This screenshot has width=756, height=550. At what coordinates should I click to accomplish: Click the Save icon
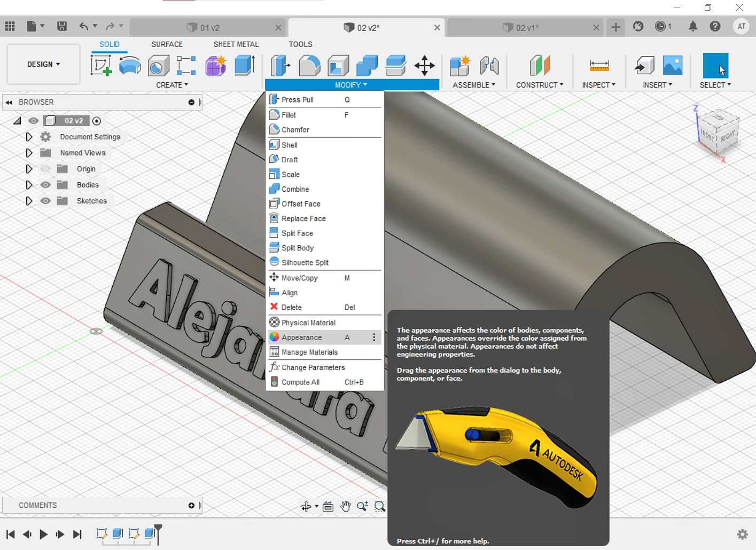click(62, 26)
